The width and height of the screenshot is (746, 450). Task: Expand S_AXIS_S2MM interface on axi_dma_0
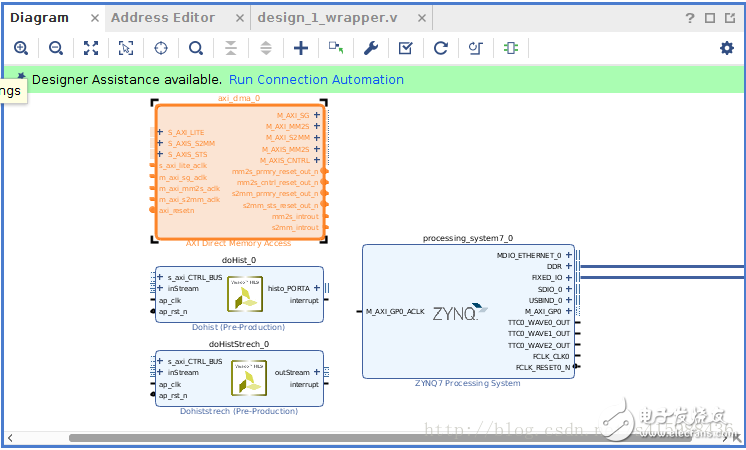coord(160,143)
